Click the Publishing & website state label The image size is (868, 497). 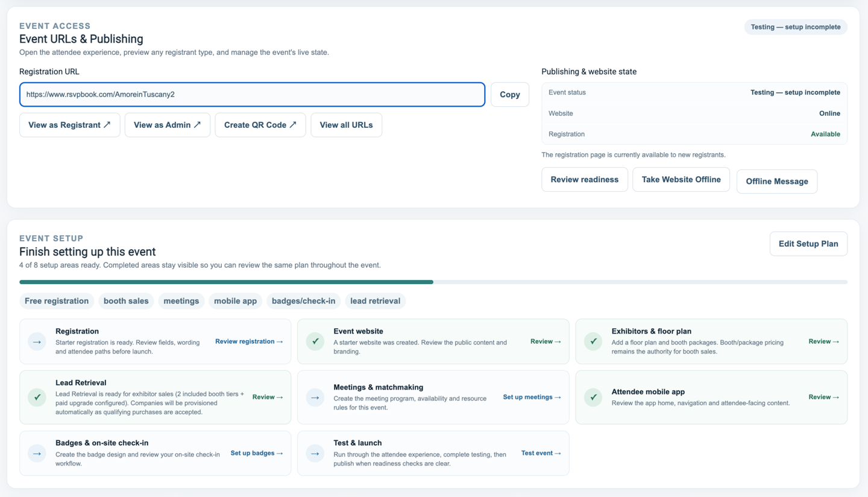589,72
